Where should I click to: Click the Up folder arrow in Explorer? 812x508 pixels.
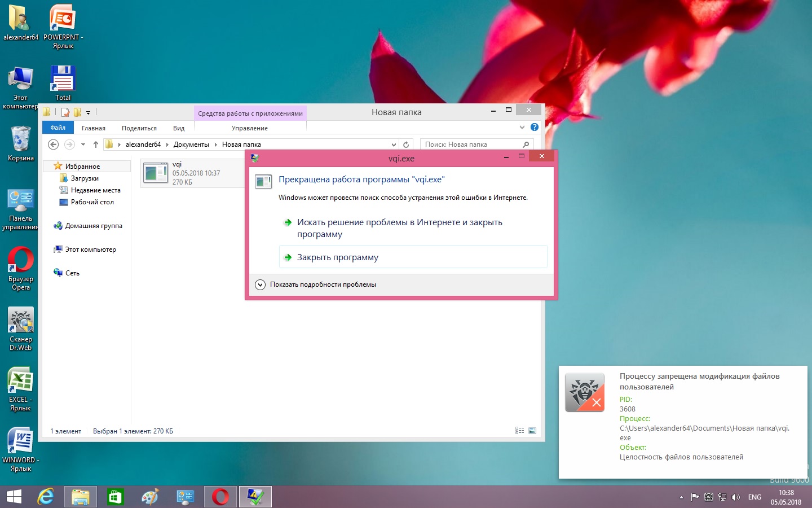click(x=96, y=144)
